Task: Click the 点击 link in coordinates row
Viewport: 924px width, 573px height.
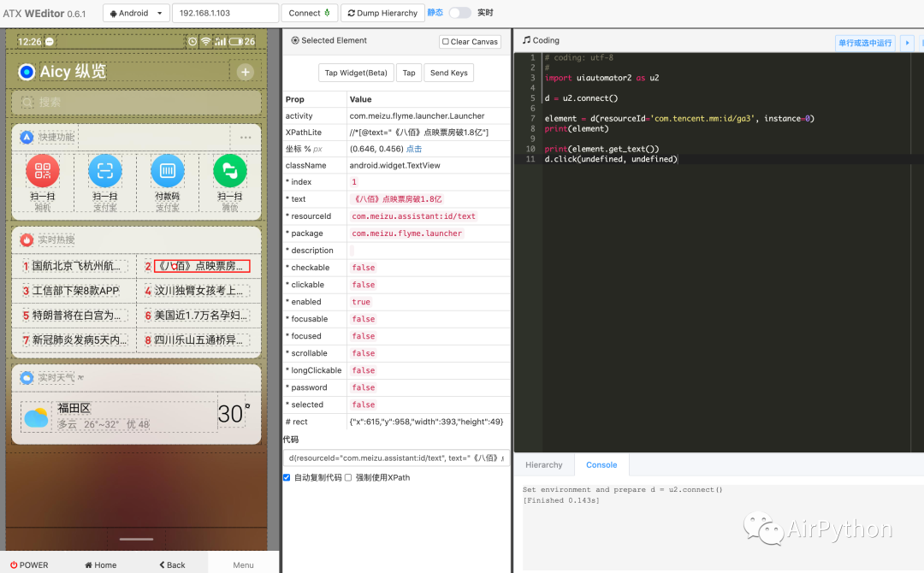Action: (x=414, y=149)
